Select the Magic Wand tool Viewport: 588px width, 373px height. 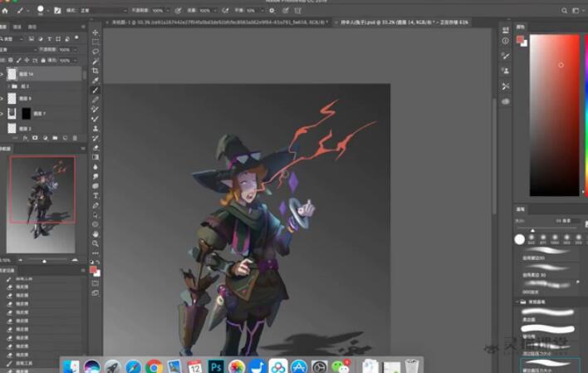96,61
